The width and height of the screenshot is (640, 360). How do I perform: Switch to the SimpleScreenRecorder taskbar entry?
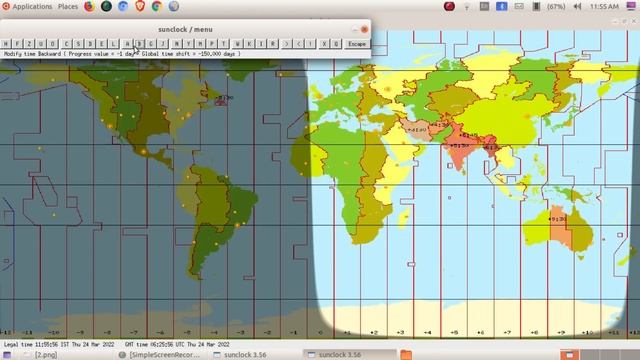[x=159, y=355]
